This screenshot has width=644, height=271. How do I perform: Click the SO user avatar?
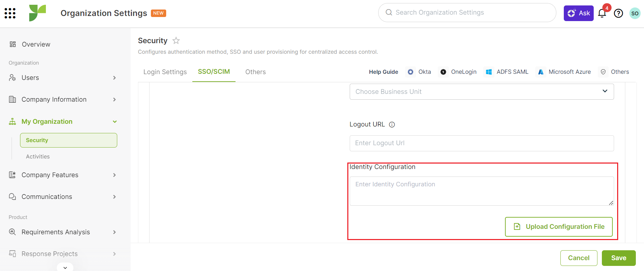tap(635, 13)
